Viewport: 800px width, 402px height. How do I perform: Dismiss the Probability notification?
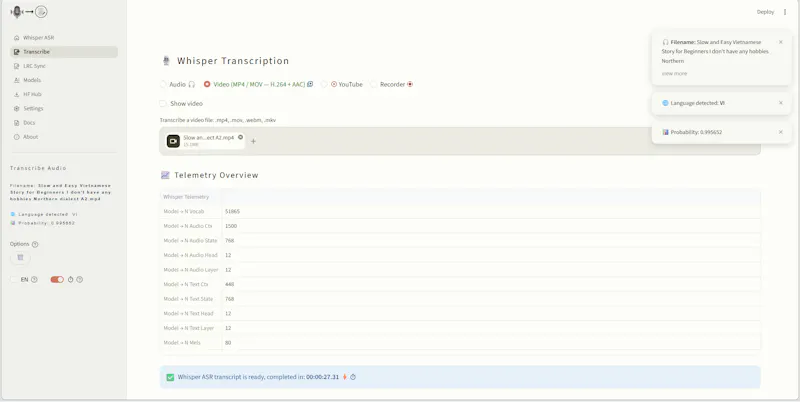(781, 132)
